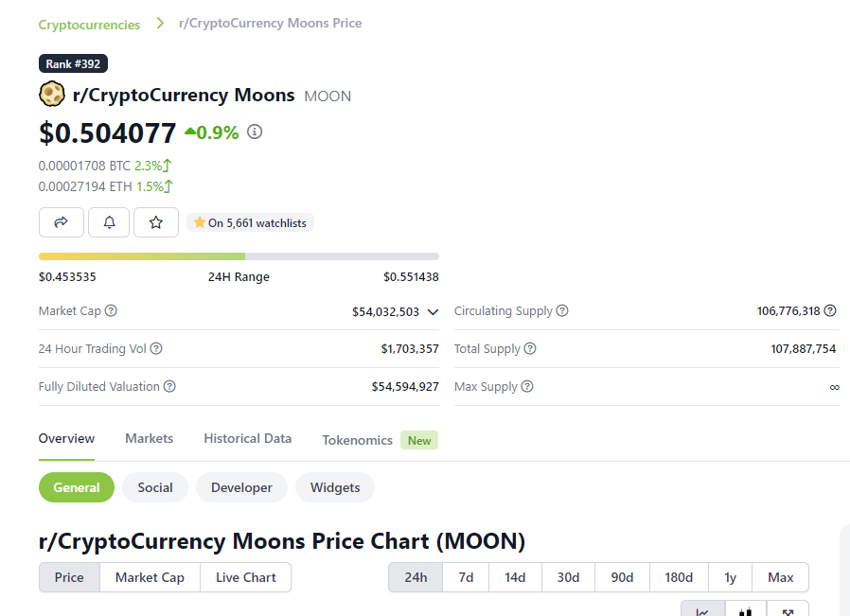Switch to the Markets tab
The width and height of the screenshot is (850, 616).
tap(149, 438)
